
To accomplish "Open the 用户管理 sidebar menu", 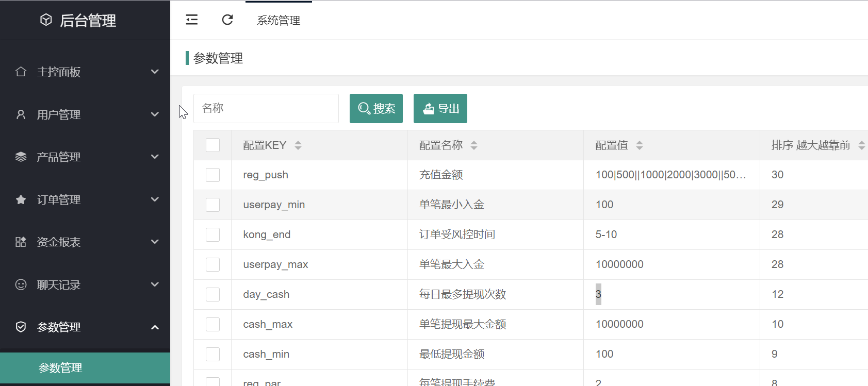I will [85, 114].
